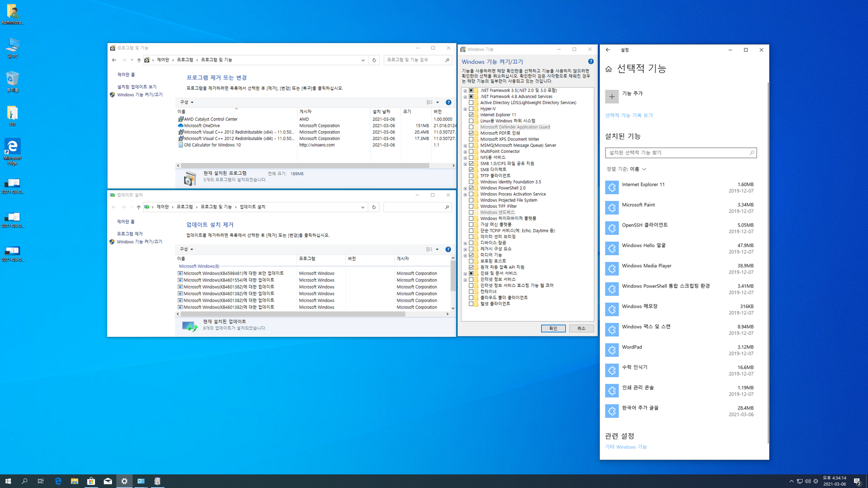The width and height of the screenshot is (868, 488).
Task: Go back in the Settings window
Action: coord(608,50)
